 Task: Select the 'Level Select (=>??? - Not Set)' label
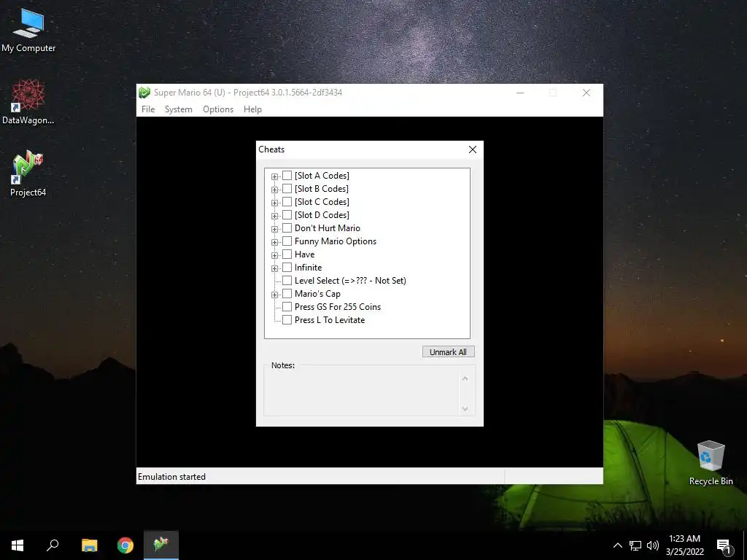[x=351, y=281]
